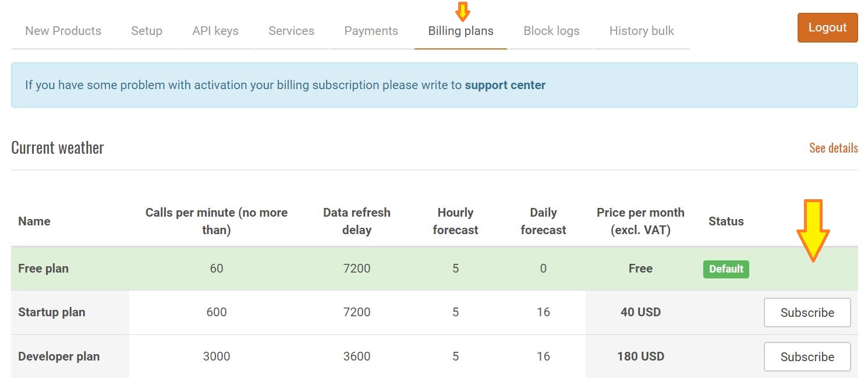Image resolution: width=868 pixels, height=378 pixels.
Task: Click the green Default status badge
Action: (726, 269)
